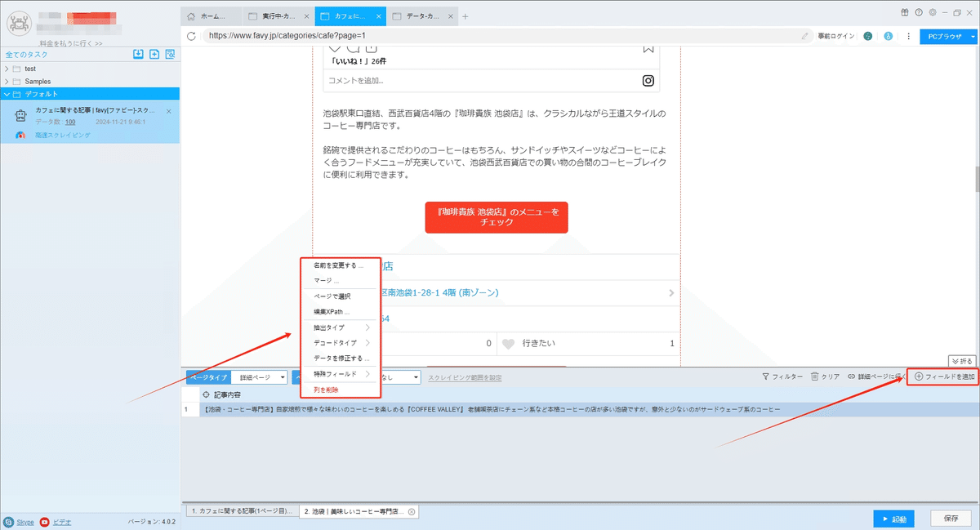Switch to the データ-カ... tab
This screenshot has height=530, width=980.
click(424, 16)
